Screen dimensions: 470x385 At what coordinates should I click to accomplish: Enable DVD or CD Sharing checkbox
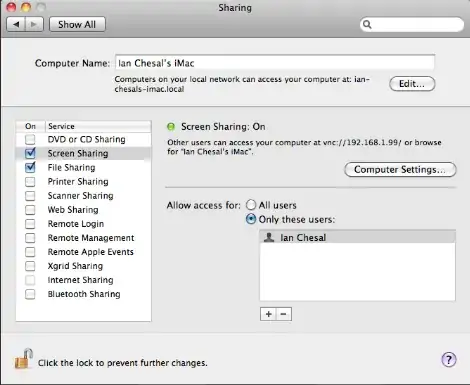[30, 139]
